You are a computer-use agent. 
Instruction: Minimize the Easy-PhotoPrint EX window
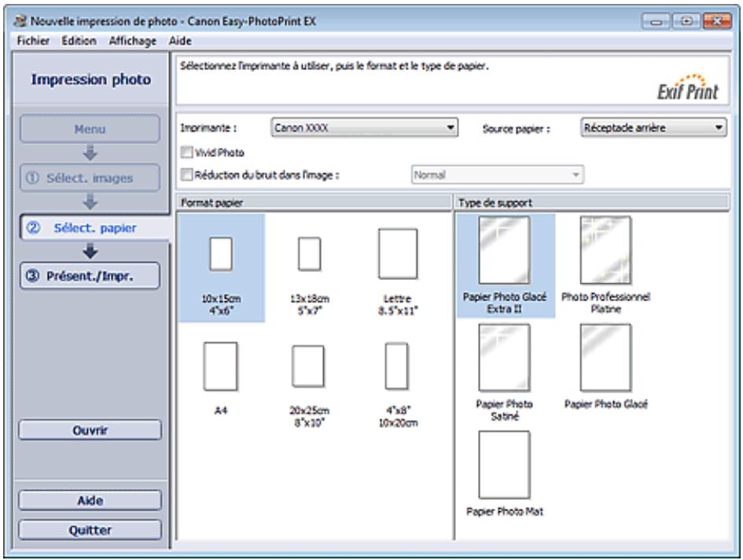[656, 21]
